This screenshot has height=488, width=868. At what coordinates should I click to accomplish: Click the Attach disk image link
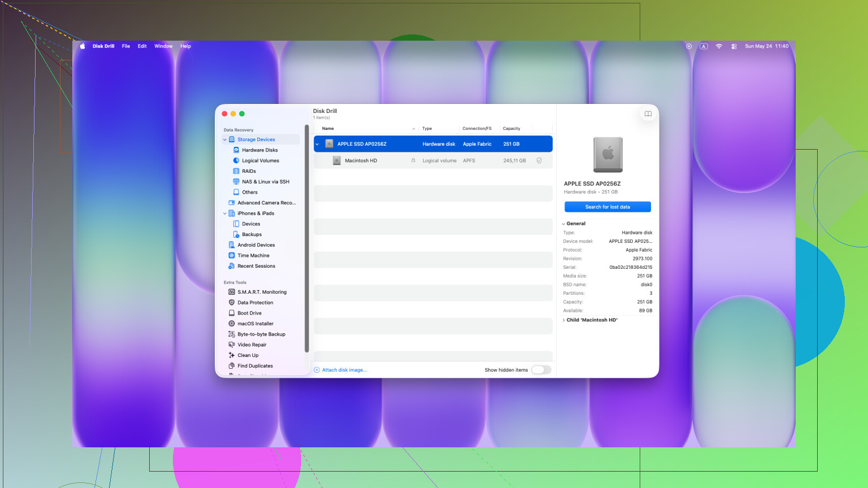tap(344, 370)
